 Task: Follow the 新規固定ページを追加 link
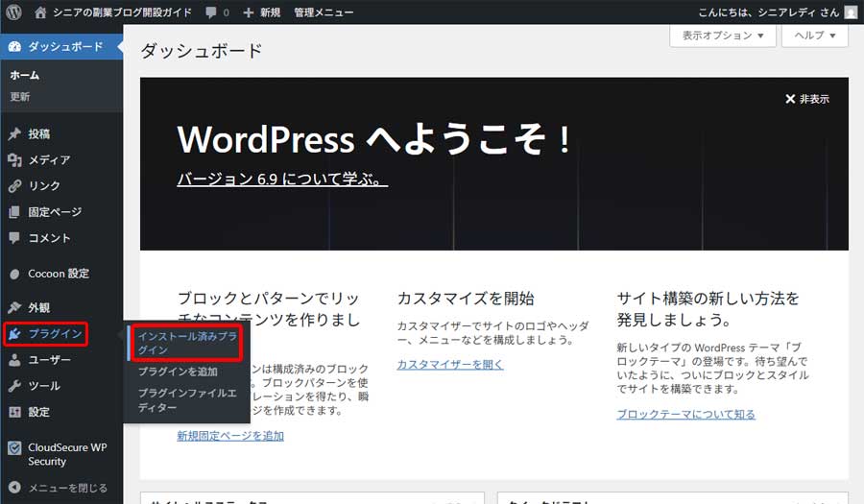pos(230,436)
